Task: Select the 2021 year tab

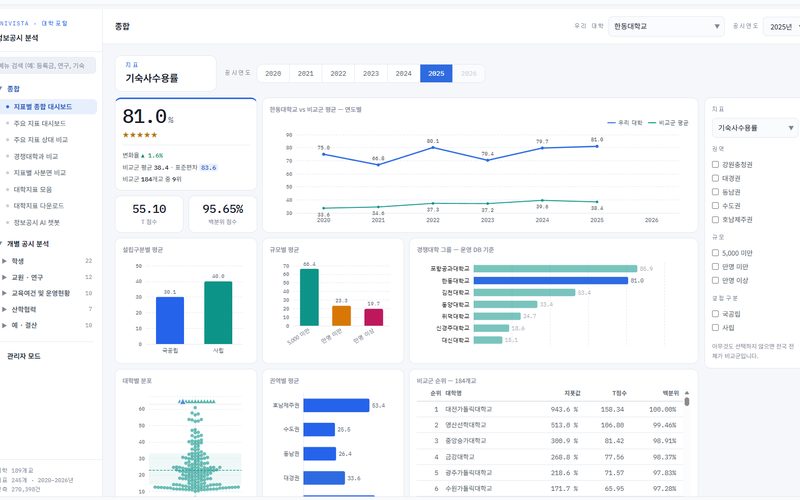Action: 306,73
